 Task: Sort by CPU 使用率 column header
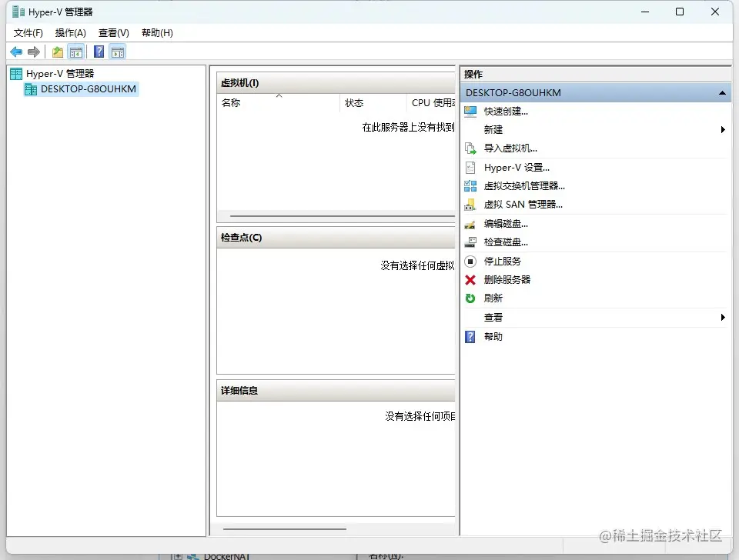431,103
